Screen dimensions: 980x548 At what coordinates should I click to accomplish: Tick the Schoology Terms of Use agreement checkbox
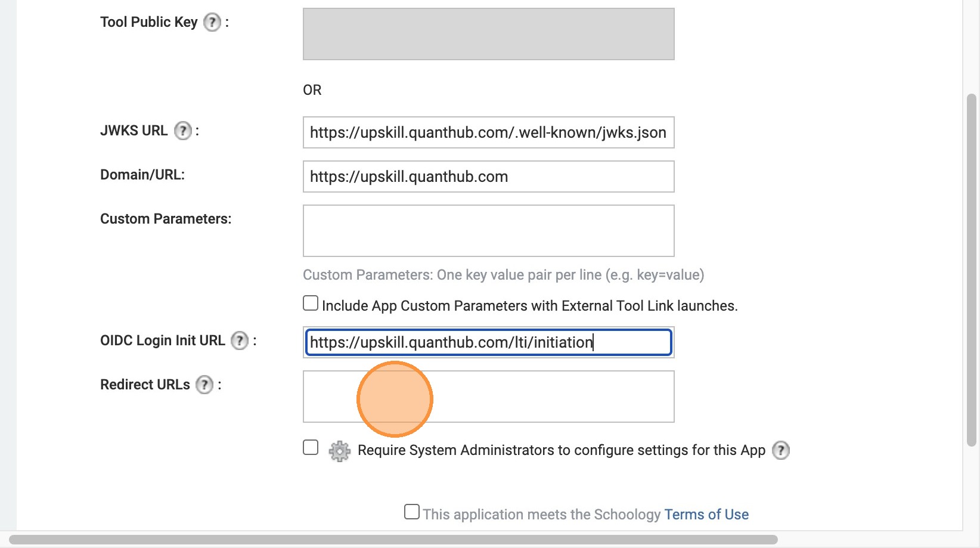(x=412, y=512)
